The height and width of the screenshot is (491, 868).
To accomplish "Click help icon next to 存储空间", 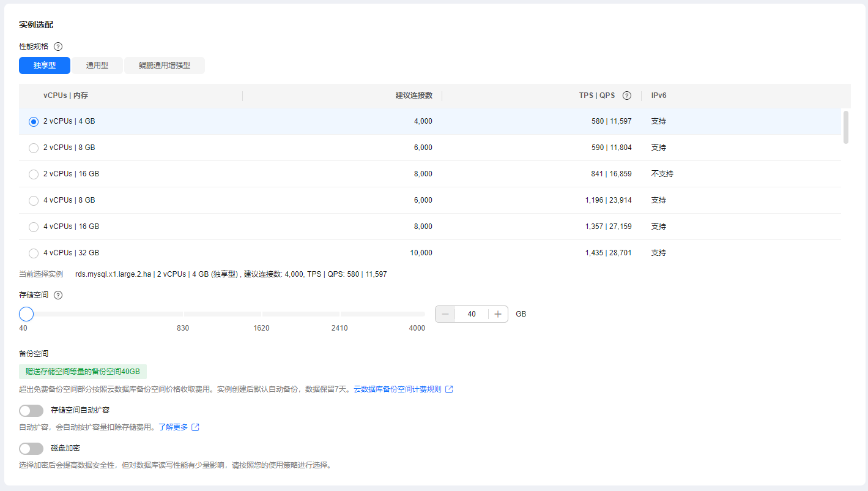I will 58,295.
